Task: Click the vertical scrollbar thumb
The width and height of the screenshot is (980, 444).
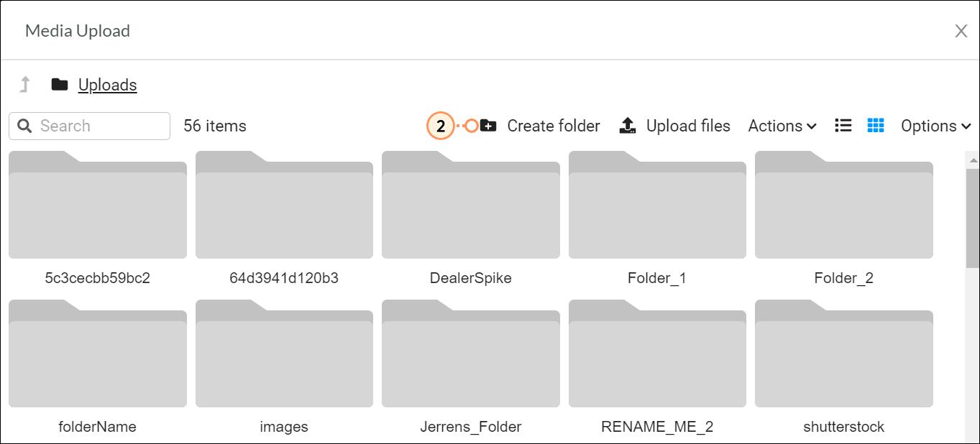Action: click(x=973, y=218)
